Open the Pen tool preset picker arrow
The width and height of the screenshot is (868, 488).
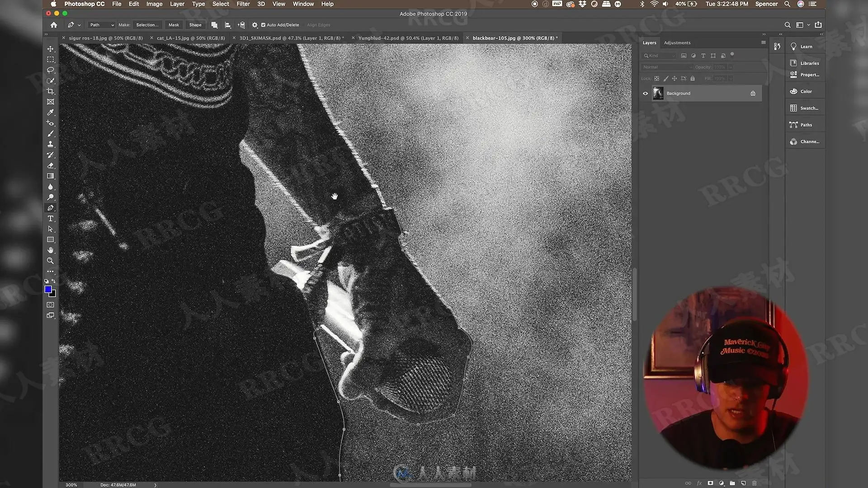pyautogui.click(x=79, y=25)
